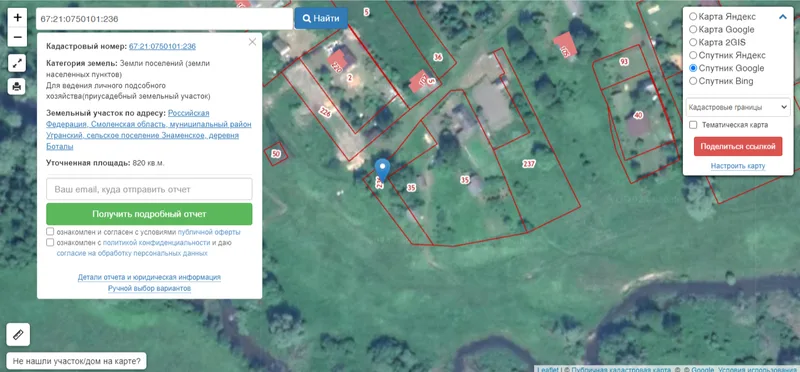Open the Кадастровые границы dropdown
This screenshot has height=372, width=800.
[x=738, y=107]
